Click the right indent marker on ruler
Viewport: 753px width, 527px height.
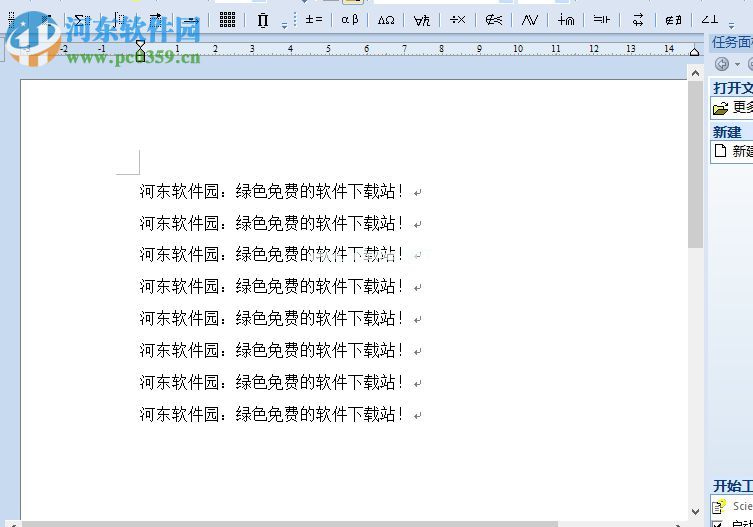[x=694, y=51]
